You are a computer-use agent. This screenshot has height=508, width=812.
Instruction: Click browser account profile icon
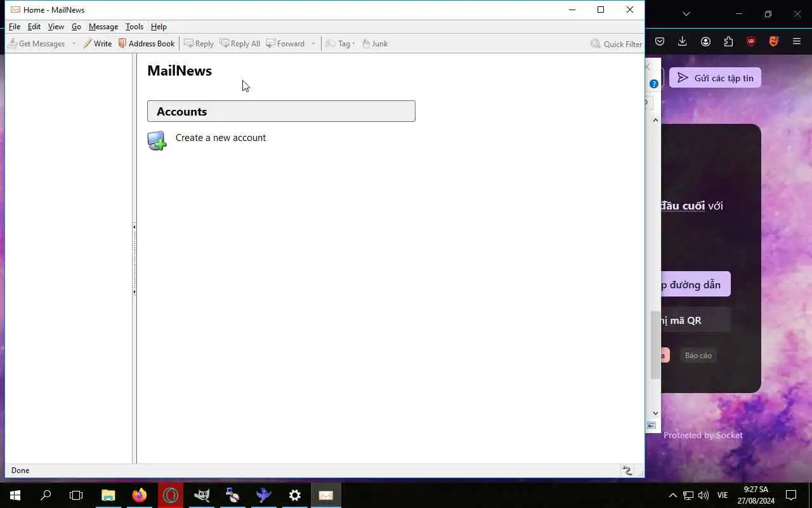705,41
